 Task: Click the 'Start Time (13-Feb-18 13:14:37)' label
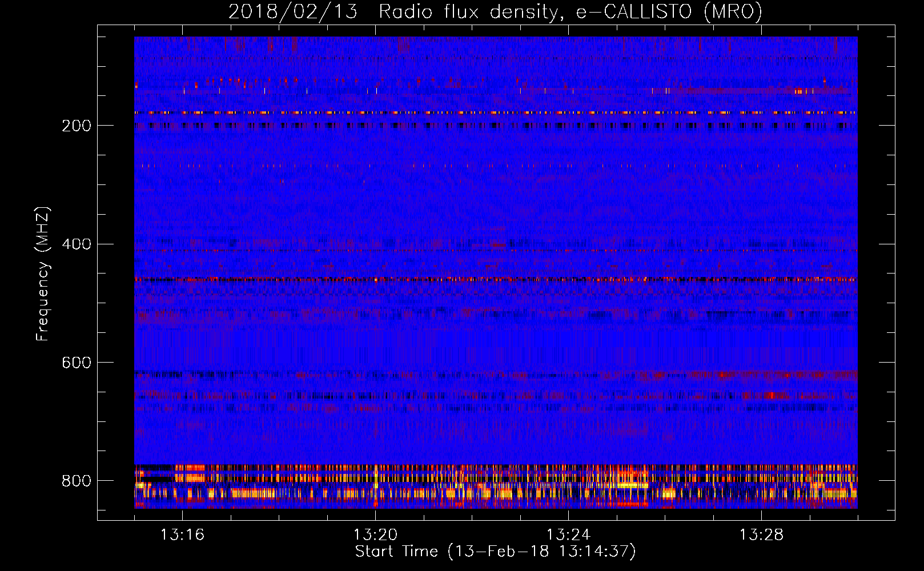click(495, 552)
